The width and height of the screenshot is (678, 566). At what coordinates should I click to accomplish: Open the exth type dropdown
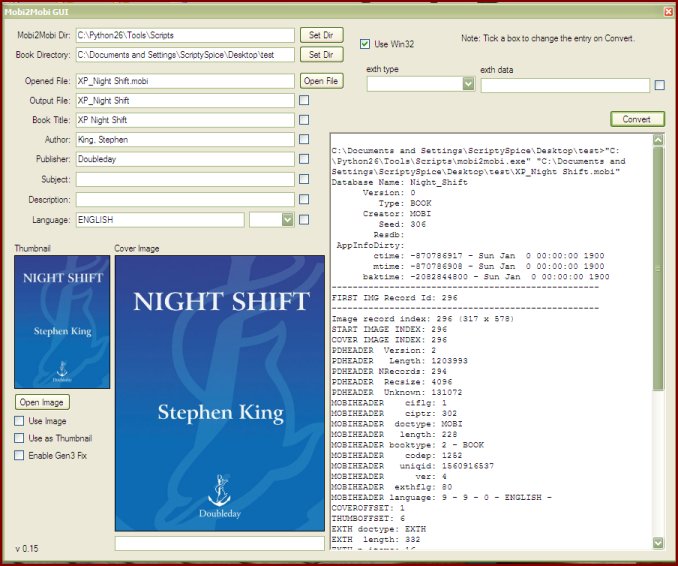(468, 85)
